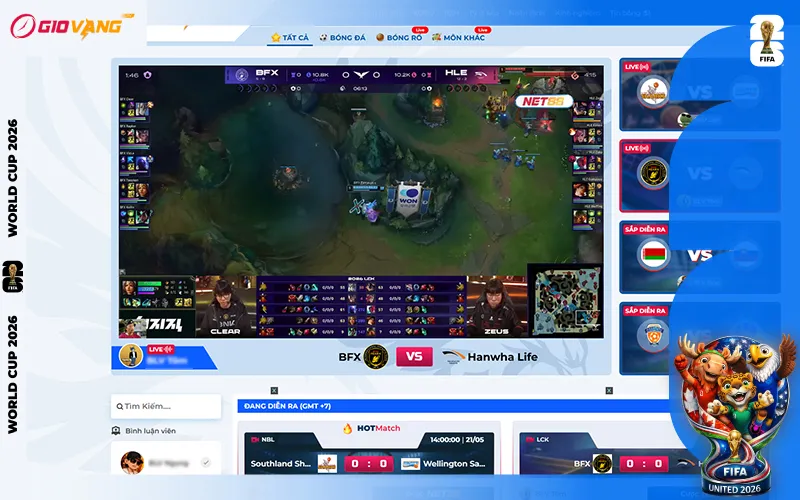Go to the MÔN KHÁC tab
The height and width of the screenshot is (500, 800).
[458, 37]
